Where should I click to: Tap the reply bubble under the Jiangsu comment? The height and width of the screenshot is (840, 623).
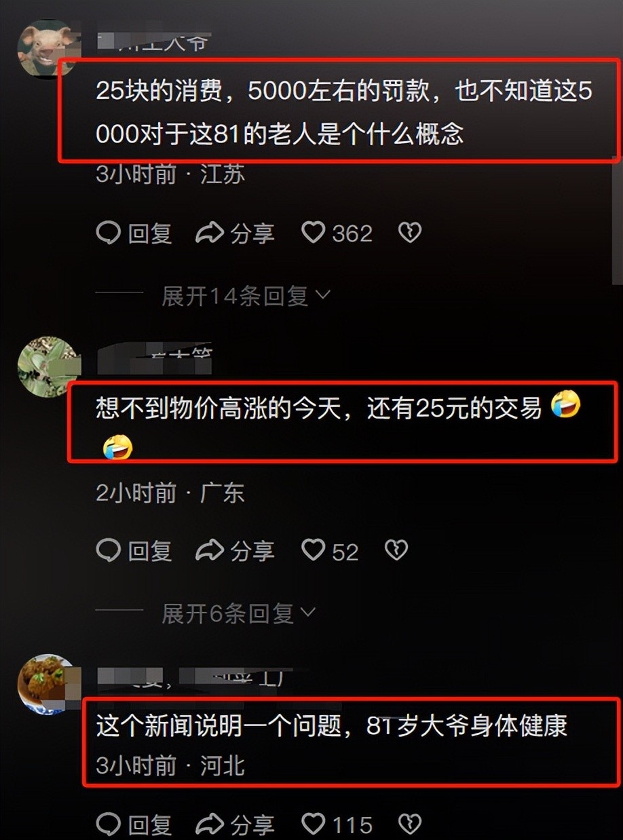[109, 233]
